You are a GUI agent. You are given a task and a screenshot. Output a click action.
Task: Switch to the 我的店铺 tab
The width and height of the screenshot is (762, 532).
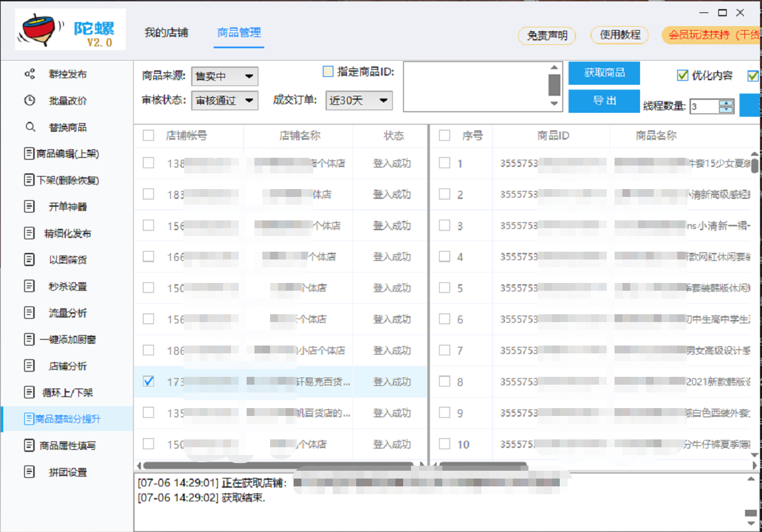(x=166, y=33)
